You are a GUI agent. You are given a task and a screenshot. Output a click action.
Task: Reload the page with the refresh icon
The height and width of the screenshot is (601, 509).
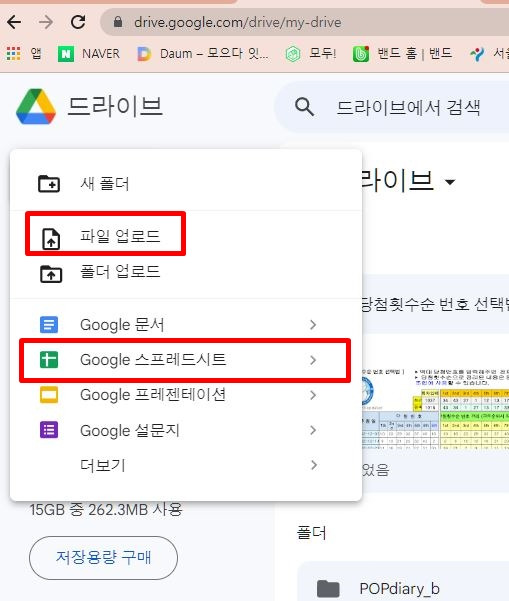pos(78,22)
